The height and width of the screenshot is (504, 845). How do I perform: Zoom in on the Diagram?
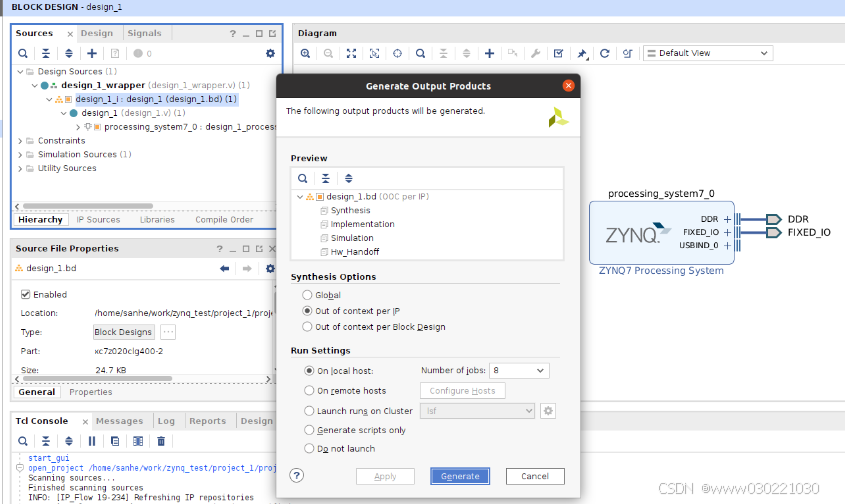(x=305, y=53)
